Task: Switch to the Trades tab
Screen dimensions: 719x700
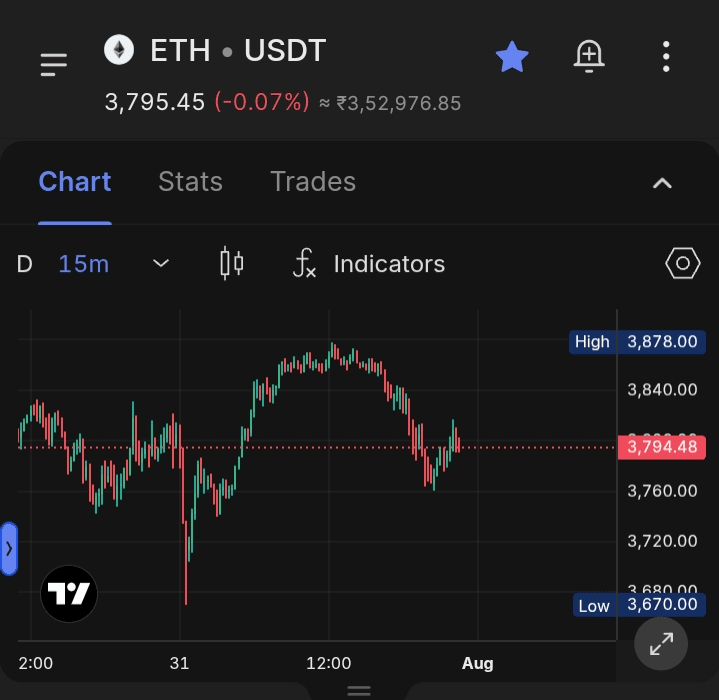Action: [313, 182]
